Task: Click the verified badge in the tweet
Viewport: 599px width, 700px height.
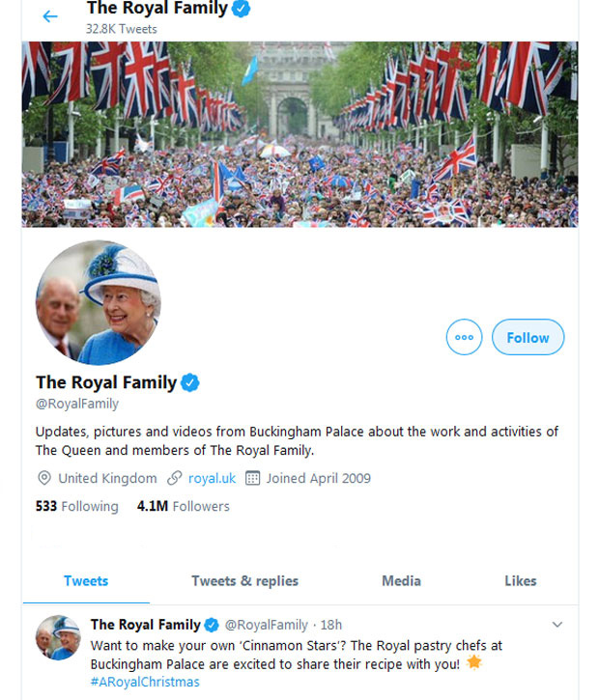Action: click(212, 625)
